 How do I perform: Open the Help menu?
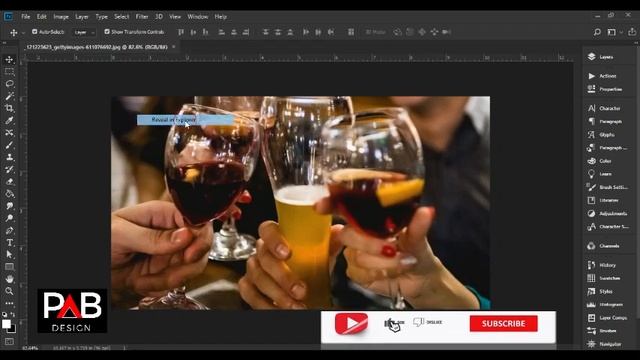[x=220, y=17]
